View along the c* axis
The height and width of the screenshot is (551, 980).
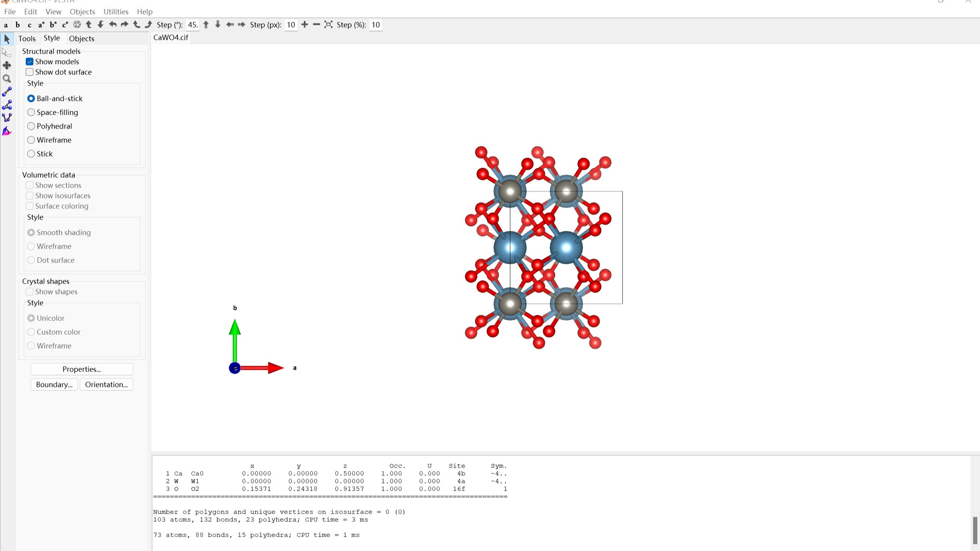(65, 25)
